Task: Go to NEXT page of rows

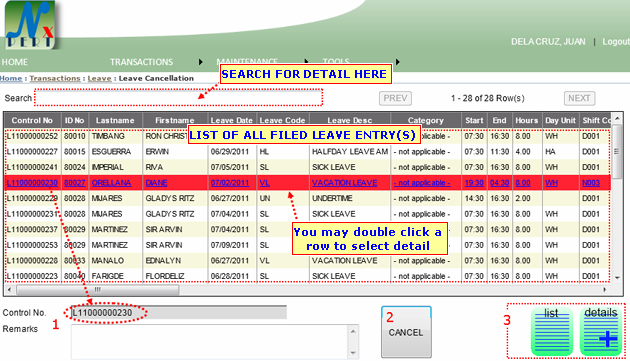Action: (x=579, y=98)
